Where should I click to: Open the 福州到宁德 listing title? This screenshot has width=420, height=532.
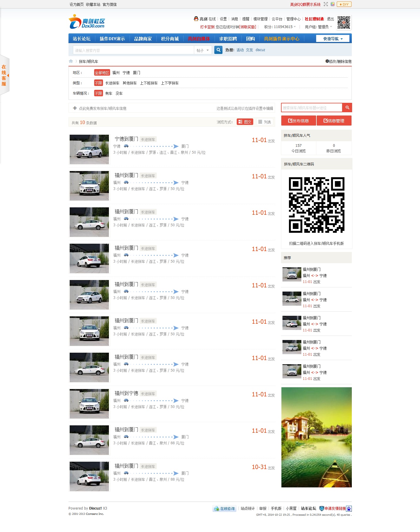click(x=126, y=393)
